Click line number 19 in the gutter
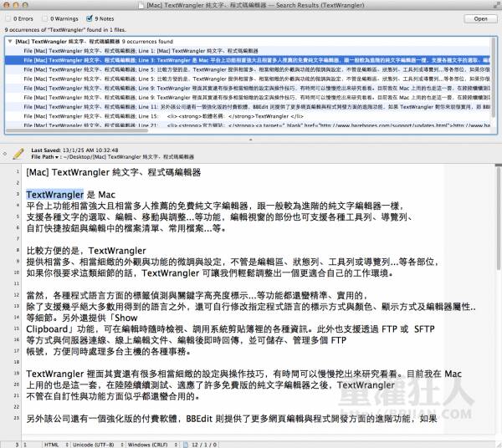This screenshot has width=502, height=448. pos(17,373)
